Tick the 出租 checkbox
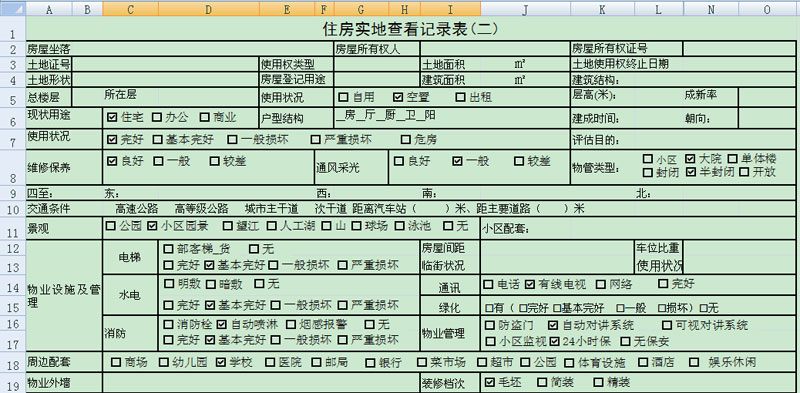800x393 pixels. (460, 96)
